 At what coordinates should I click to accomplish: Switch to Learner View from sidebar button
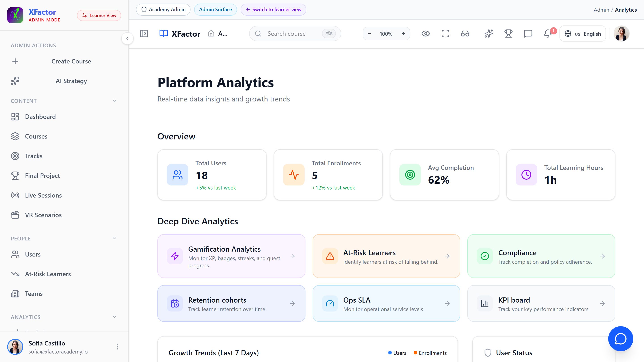pyautogui.click(x=99, y=15)
